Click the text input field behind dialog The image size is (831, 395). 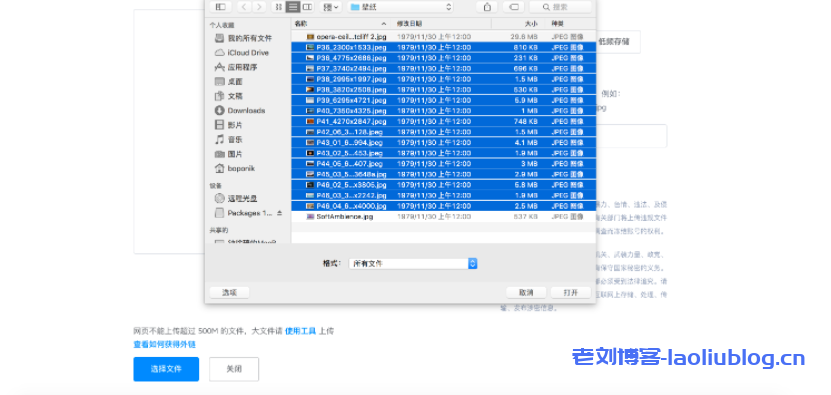pyautogui.click(x=631, y=136)
